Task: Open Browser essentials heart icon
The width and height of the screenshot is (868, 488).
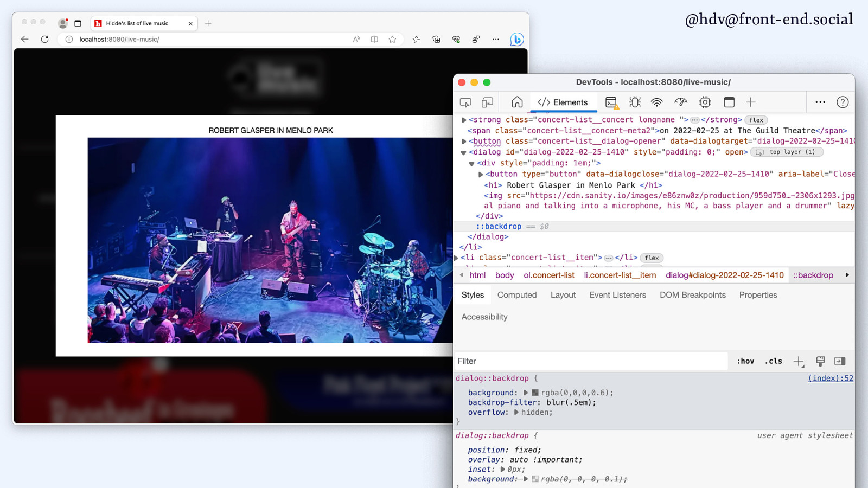Action: tap(456, 39)
